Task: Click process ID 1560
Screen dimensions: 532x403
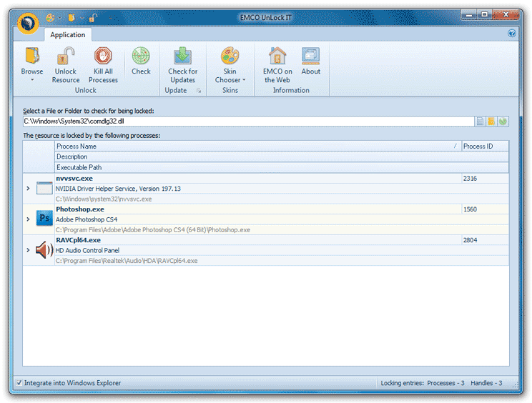Action: click(x=470, y=209)
